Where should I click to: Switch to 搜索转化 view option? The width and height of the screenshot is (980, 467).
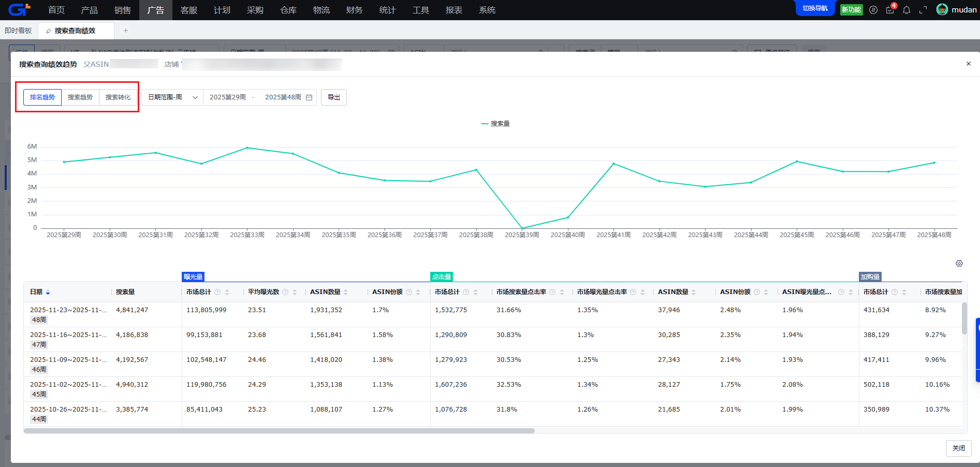coord(118,97)
